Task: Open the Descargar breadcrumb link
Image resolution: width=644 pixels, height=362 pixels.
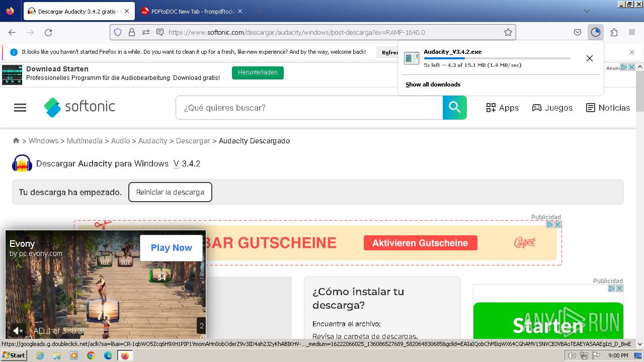Action: (x=193, y=141)
